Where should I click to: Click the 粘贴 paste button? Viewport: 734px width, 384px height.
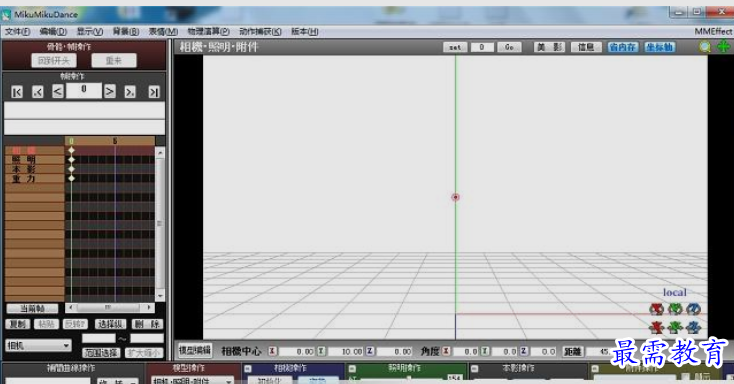click(x=46, y=324)
